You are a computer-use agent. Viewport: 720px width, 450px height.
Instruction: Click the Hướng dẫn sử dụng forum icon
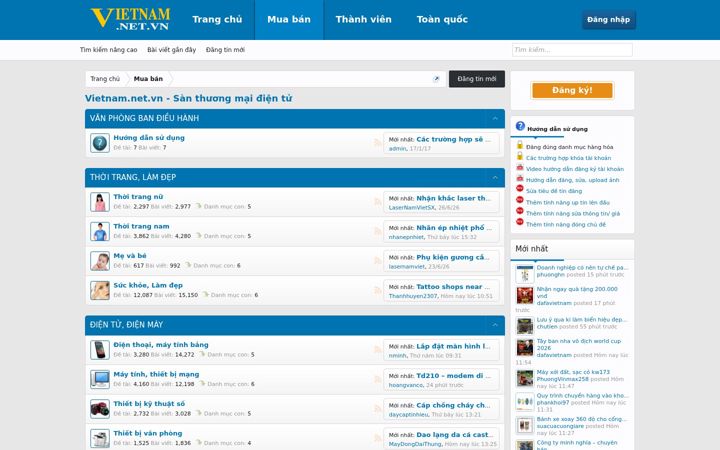point(100,143)
